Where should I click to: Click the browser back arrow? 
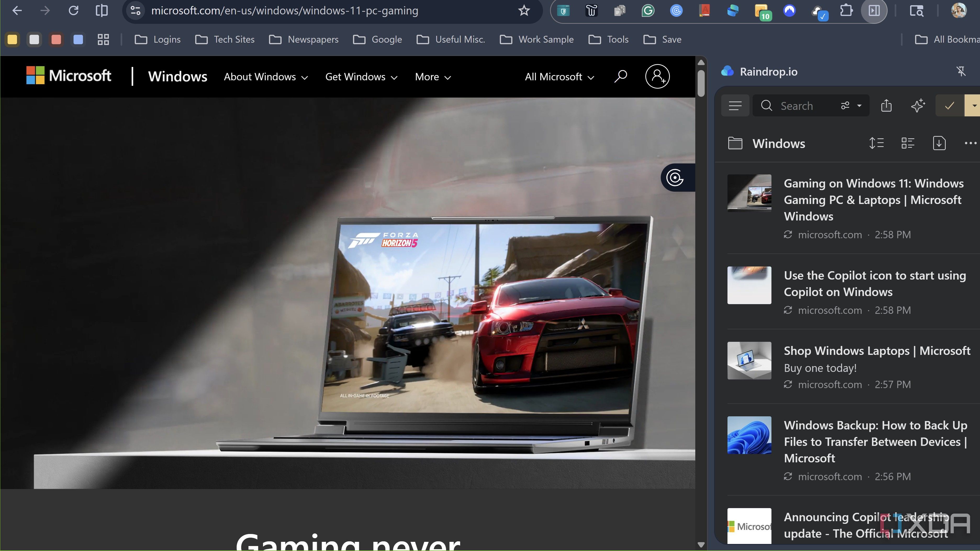[17, 11]
